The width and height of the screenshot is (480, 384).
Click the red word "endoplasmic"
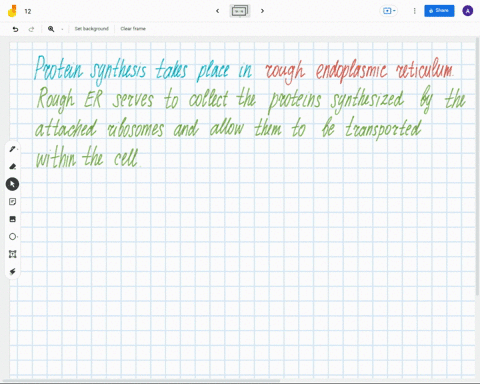(351, 71)
